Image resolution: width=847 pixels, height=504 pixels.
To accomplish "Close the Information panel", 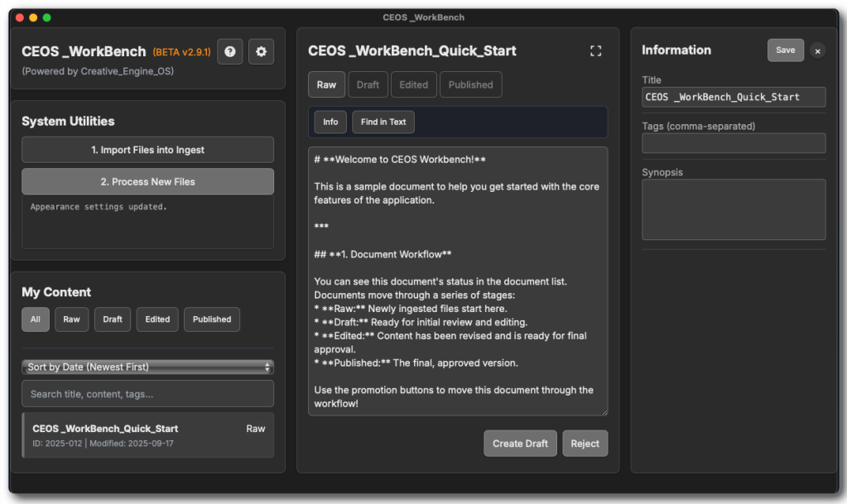I will pos(817,50).
